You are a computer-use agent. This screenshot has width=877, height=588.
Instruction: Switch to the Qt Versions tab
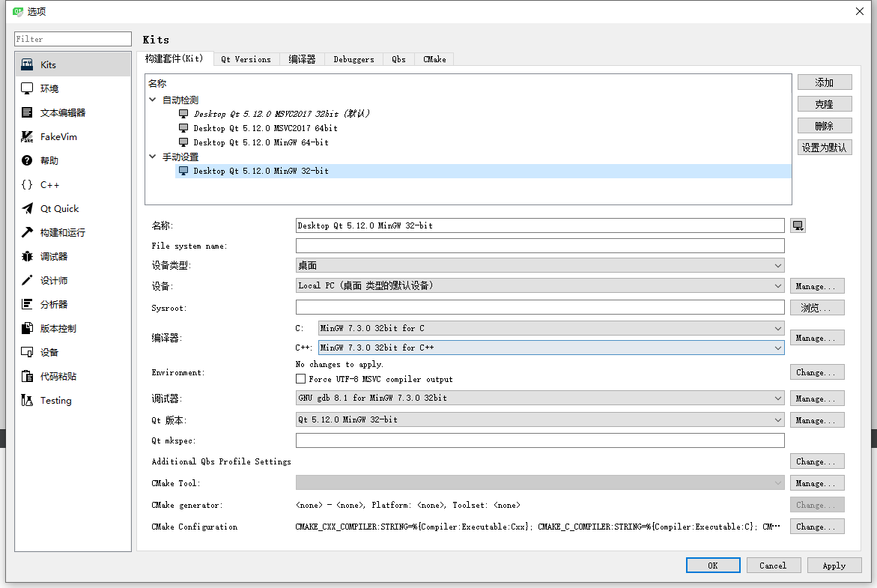(246, 59)
